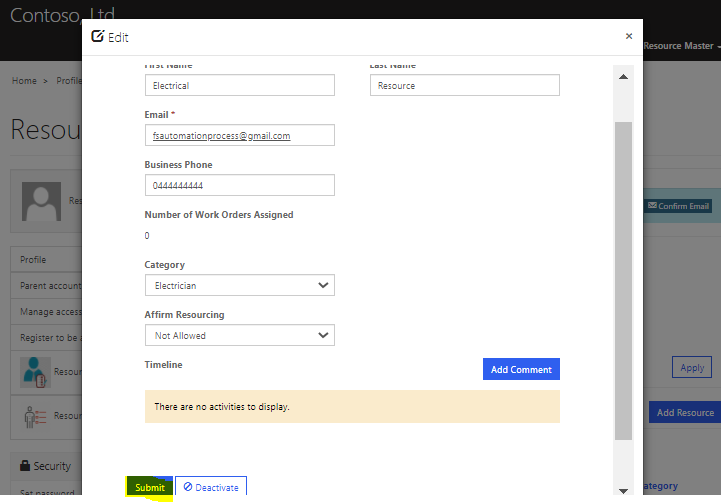Click the dialog vertical scrollbar thumb
The height and width of the screenshot is (503, 721).
click(623, 280)
